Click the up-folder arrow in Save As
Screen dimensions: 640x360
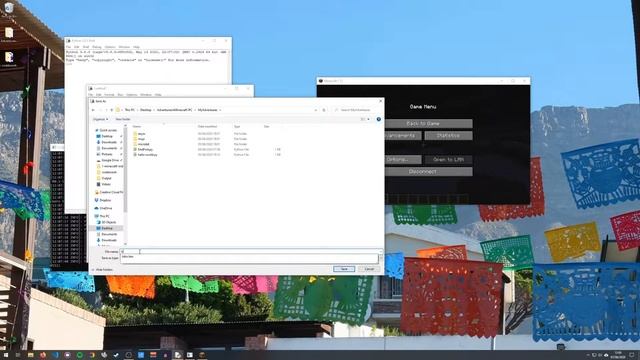tap(112, 110)
